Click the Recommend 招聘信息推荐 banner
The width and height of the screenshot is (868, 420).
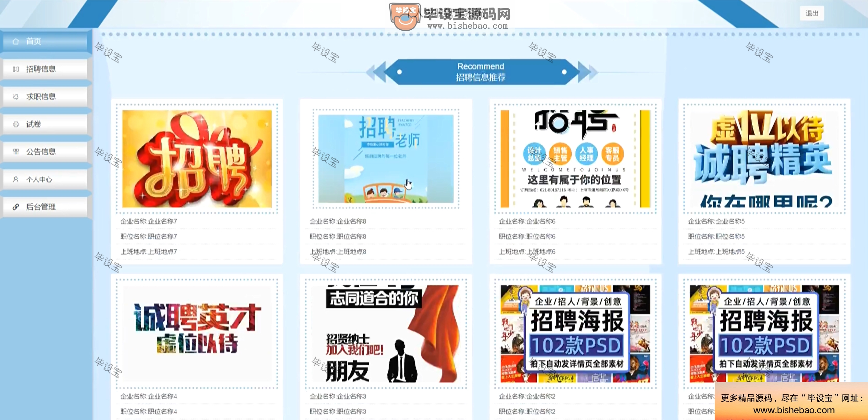[481, 71]
